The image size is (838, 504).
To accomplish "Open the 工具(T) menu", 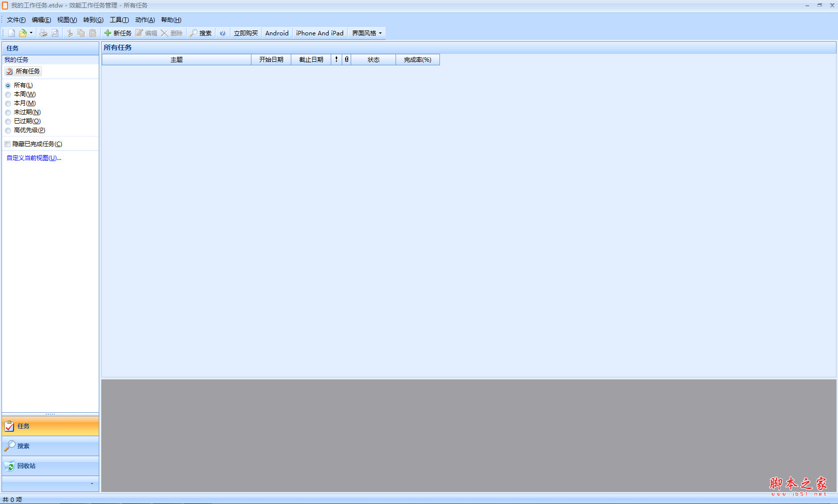I will [119, 20].
